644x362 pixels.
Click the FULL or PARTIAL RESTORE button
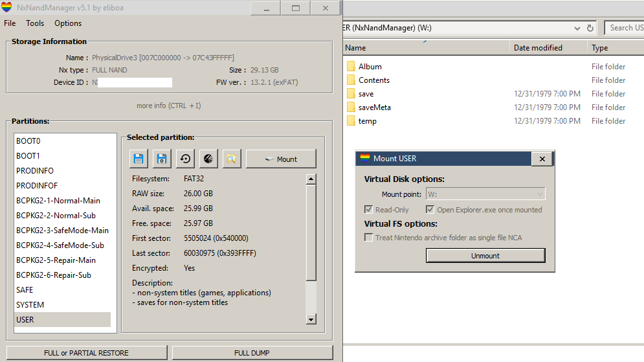click(86, 353)
